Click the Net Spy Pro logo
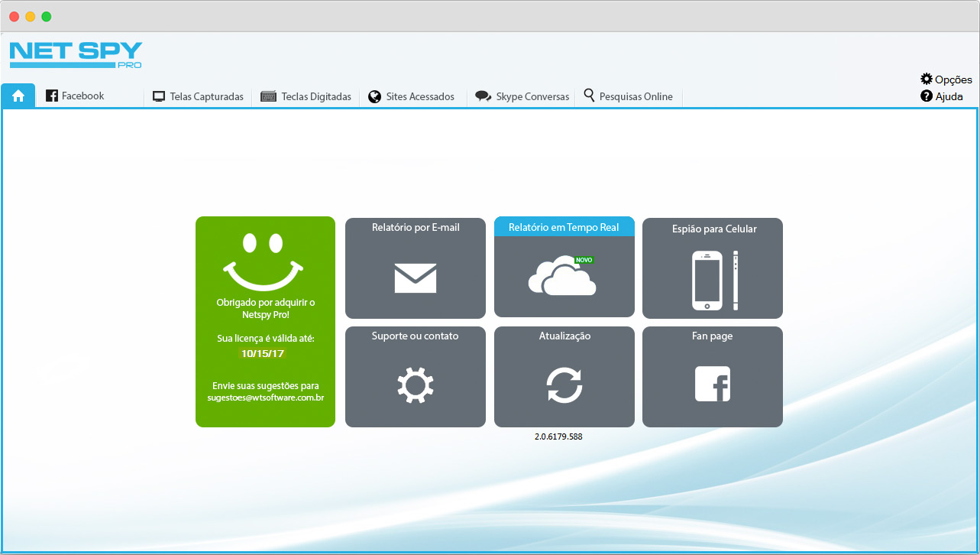This screenshot has width=980, height=555. pos(76,55)
